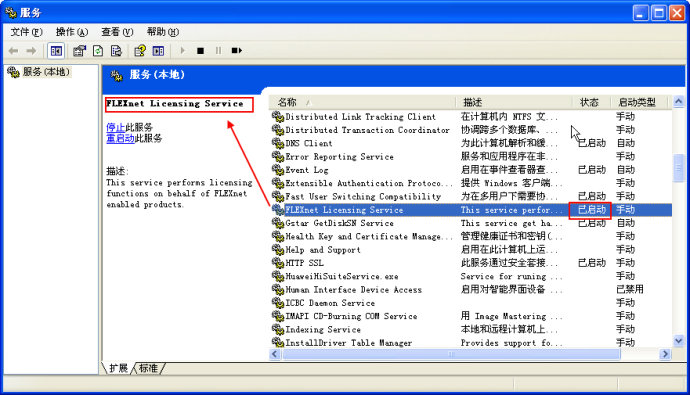Screen dimensions: 690x395
Task: Click gear icon of IMAPI CD-Burning COM Service
Action: pyautogui.click(x=278, y=316)
